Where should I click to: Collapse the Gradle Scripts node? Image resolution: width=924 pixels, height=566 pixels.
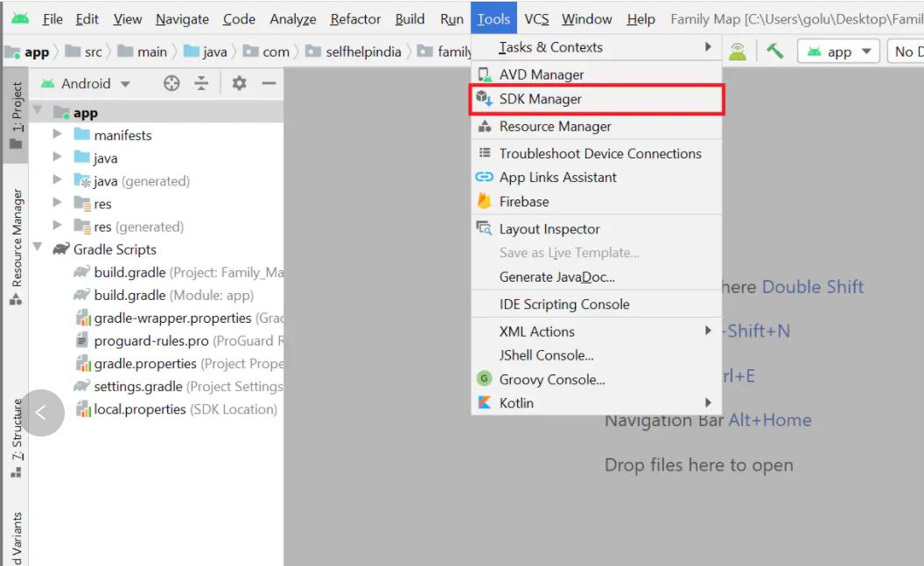coord(38,248)
